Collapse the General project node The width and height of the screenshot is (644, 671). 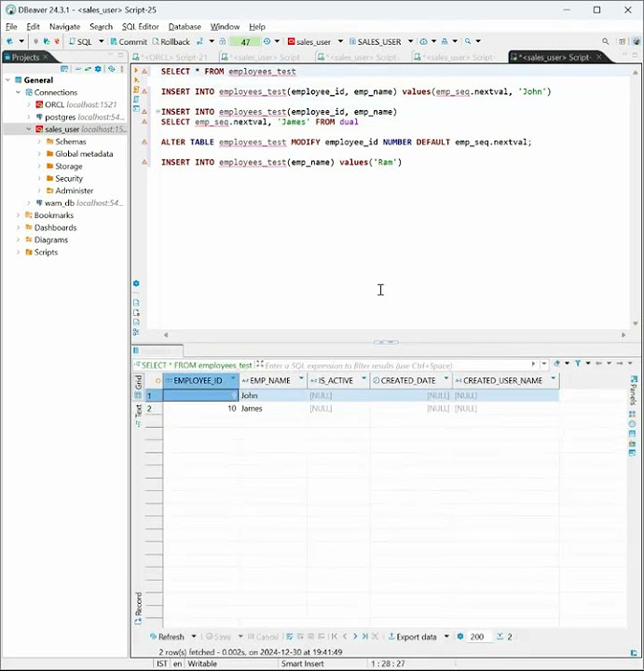click(8, 80)
